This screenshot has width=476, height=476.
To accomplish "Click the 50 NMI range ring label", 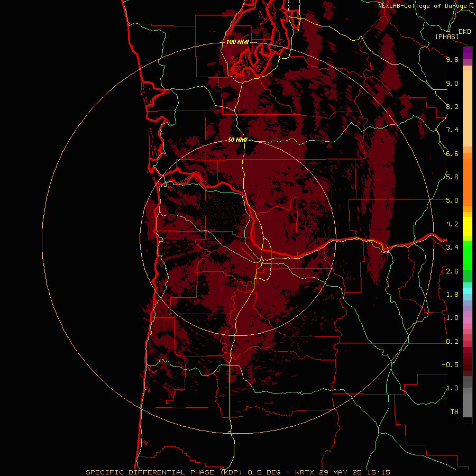I will (237, 140).
